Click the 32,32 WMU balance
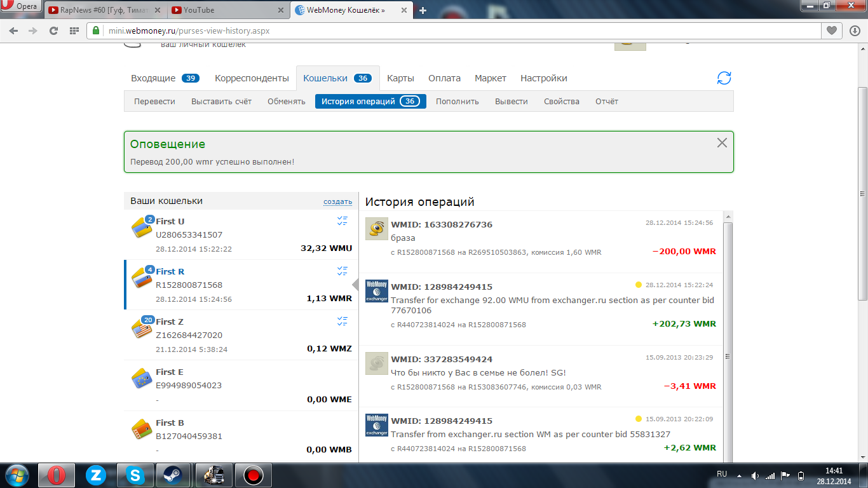This screenshot has width=868, height=488. point(326,248)
